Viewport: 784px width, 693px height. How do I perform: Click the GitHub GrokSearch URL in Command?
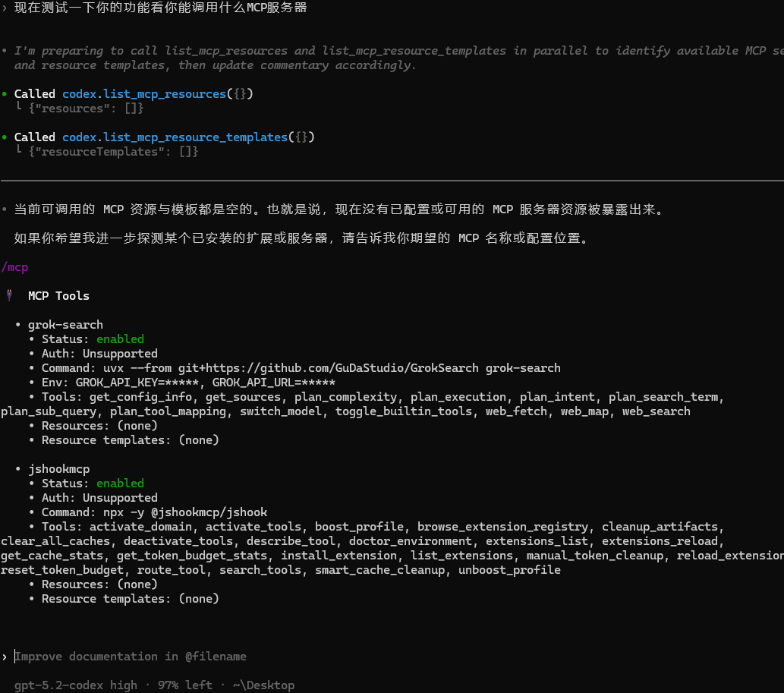(x=329, y=368)
